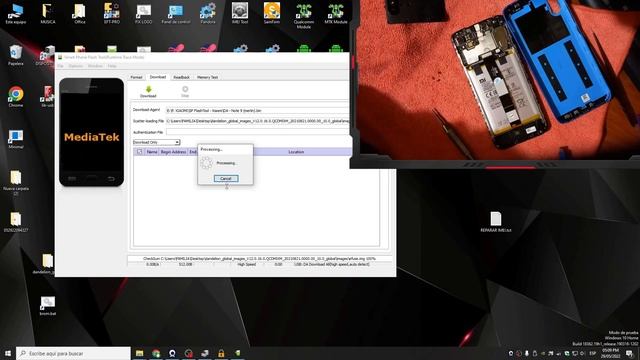
Task: Open the FIX LOGO desktop shortcut
Action: point(143,13)
